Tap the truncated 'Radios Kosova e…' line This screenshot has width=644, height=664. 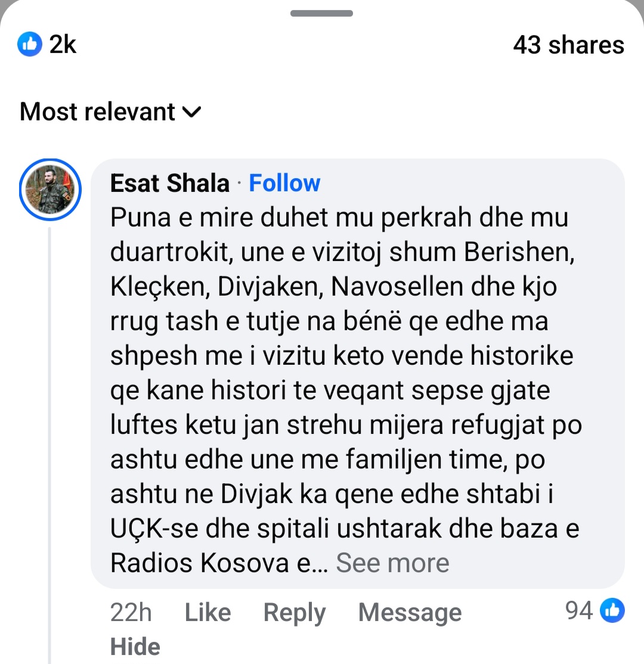(219, 563)
